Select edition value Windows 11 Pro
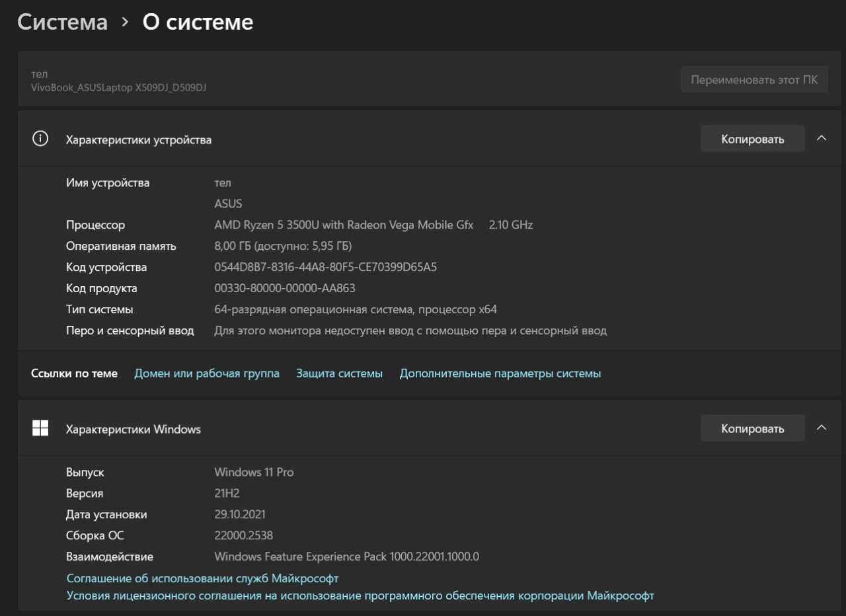 (254, 472)
